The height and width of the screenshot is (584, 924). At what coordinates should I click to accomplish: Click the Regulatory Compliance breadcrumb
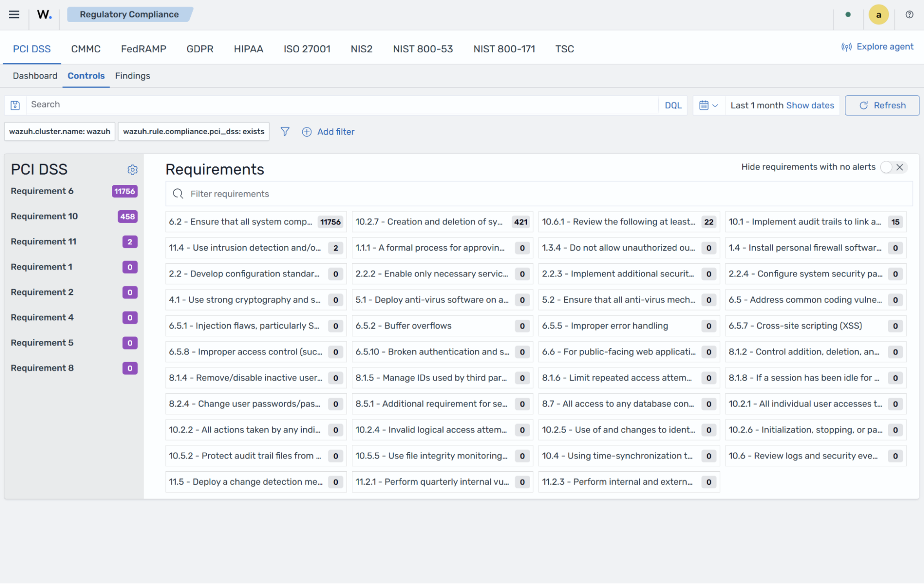129,14
